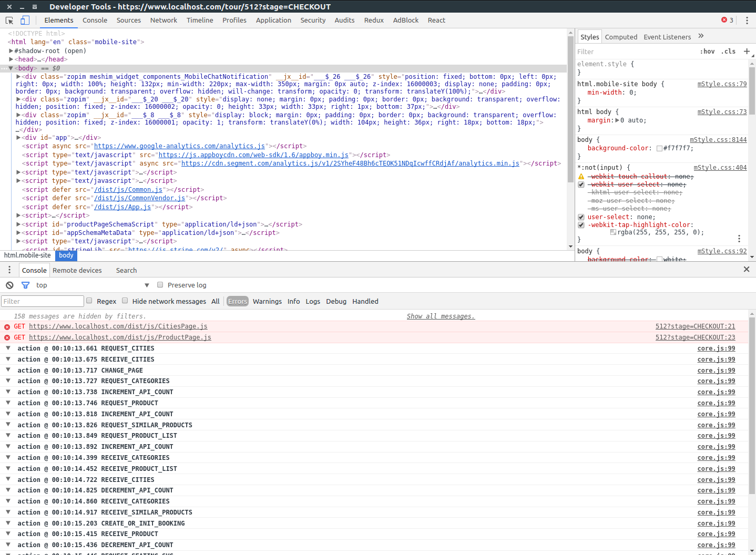The width and height of the screenshot is (756, 555).
Task: Open DevTools main menu three dots
Action: [747, 20]
